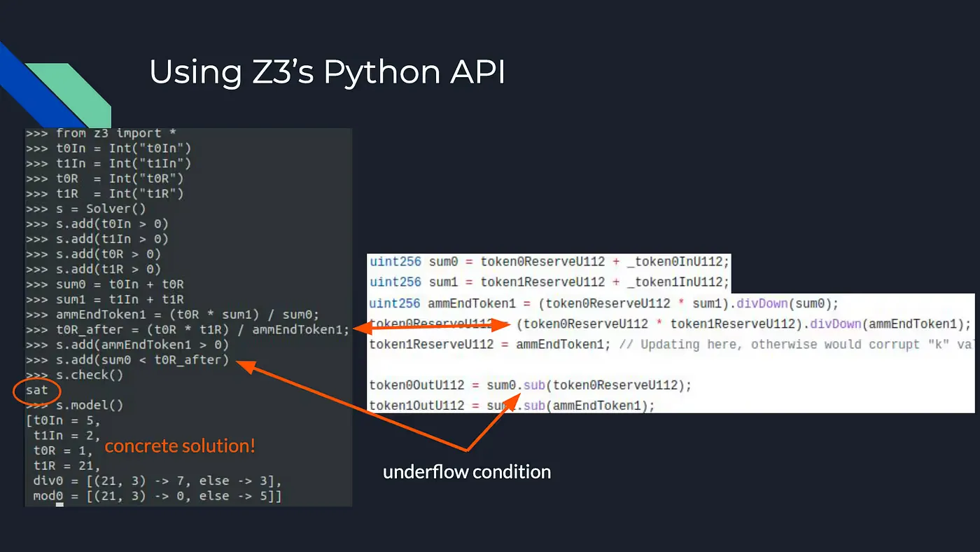The width and height of the screenshot is (980, 552).
Task: Click the slide title "Using Z3's Python API"
Action: click(327, 73)
